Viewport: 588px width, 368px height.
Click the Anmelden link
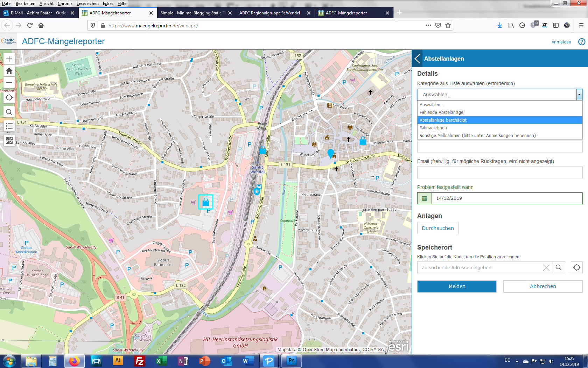point(561,42)
